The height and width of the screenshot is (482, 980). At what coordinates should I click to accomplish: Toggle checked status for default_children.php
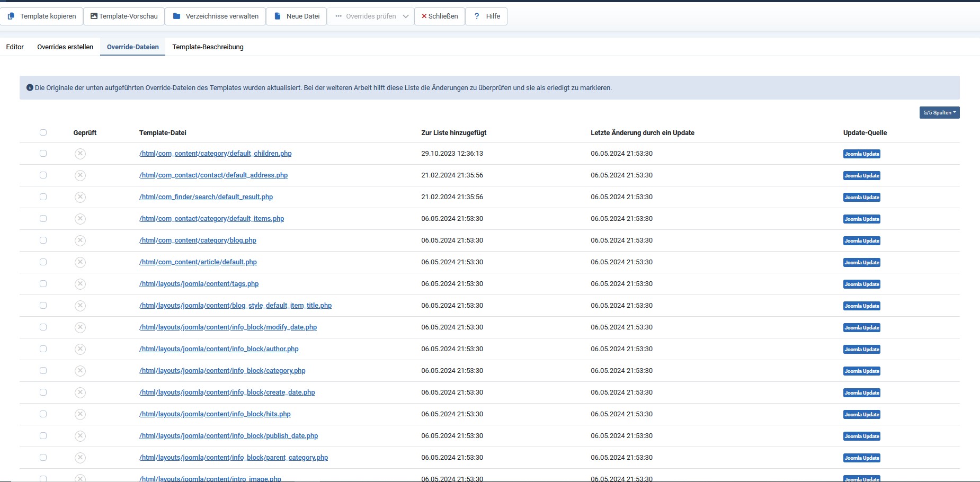click(x=80, y=154)
